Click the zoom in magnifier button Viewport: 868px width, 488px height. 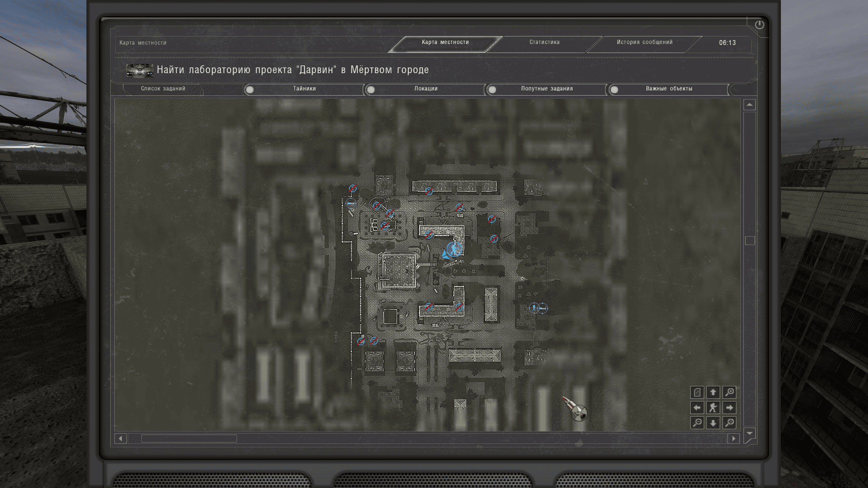click(729, 392)
